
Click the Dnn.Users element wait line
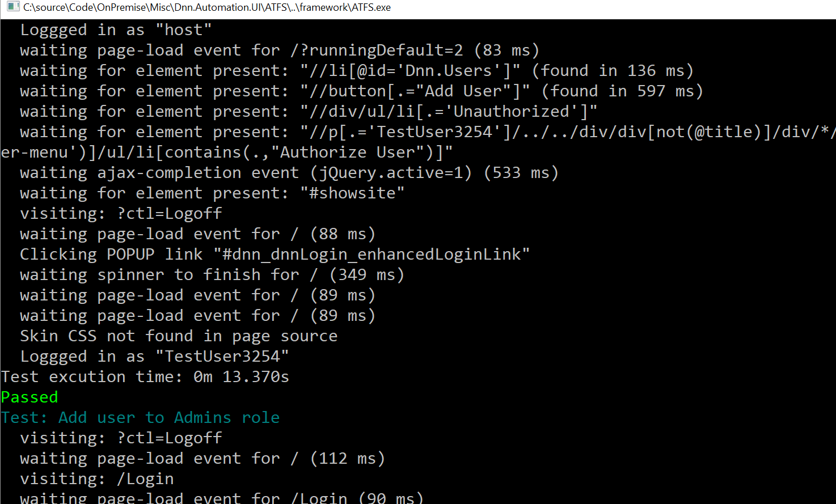[x=356, y=70]
